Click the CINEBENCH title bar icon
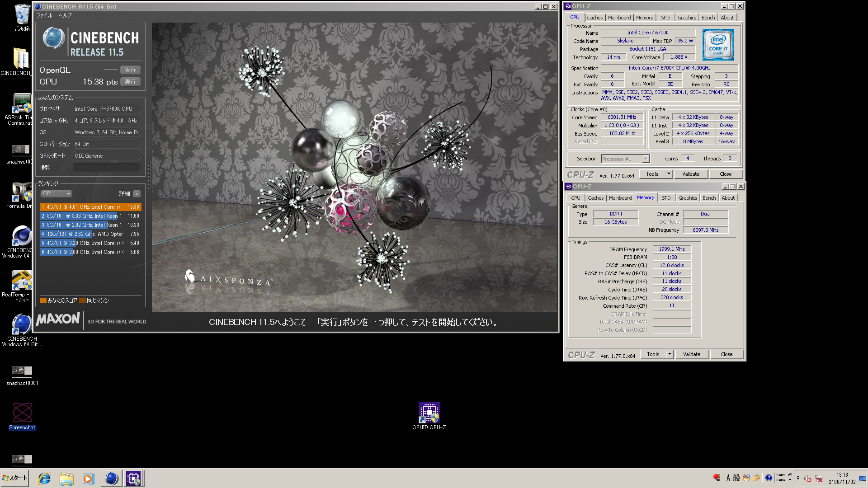868x488 pixels. pyautogui.click(x=38, y=7)
